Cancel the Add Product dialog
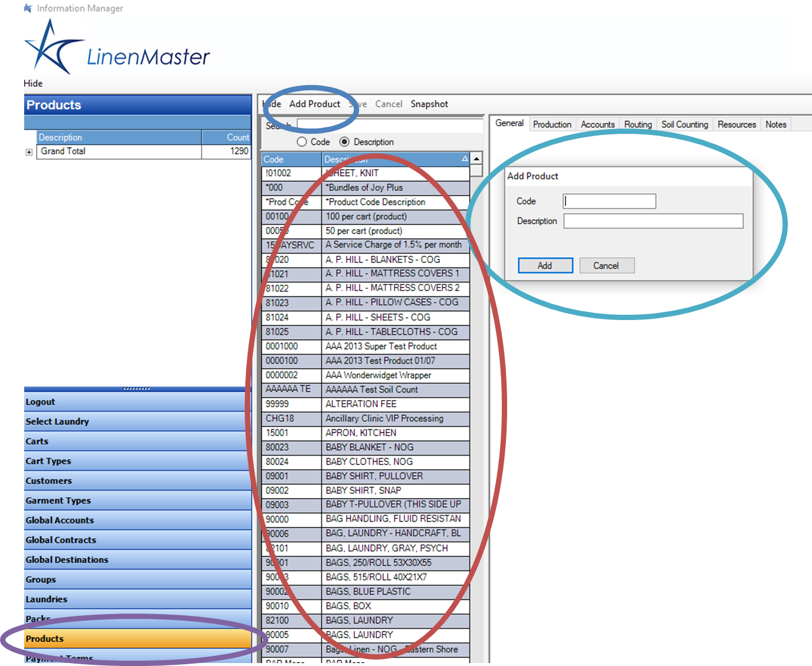The height and width of the screenshot is (666, 812). [x=606, y=266]
